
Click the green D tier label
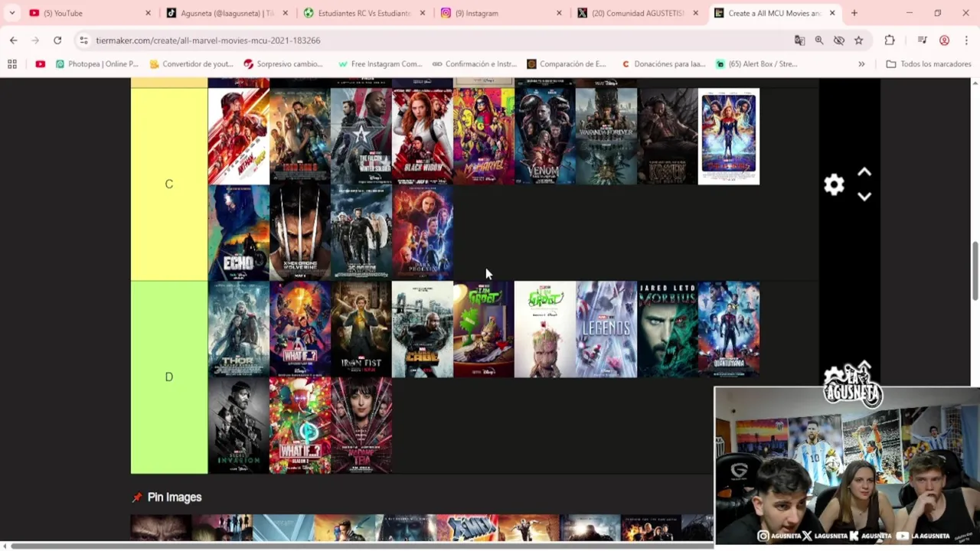point(169,377)
